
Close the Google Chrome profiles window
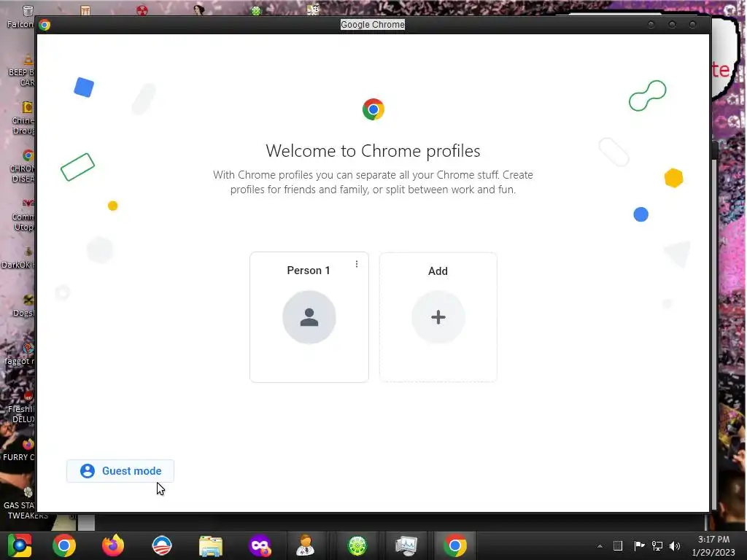pyautogui.click(x=693, y=24)
